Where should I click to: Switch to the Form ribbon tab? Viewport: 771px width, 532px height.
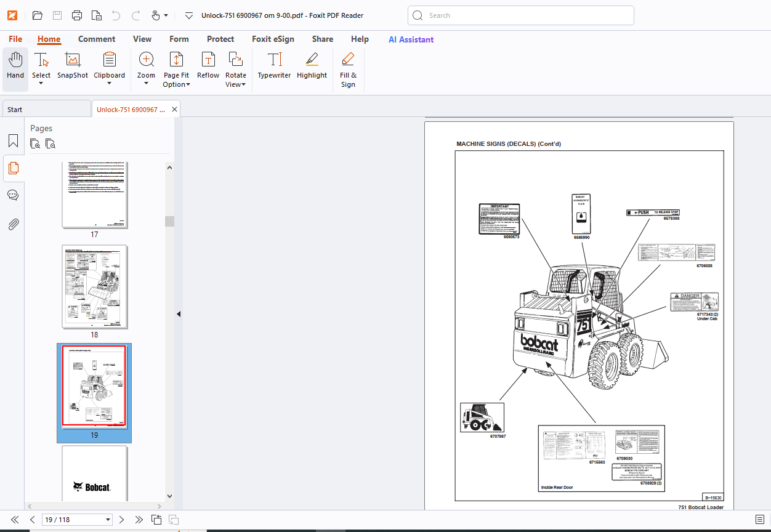point(179,39)
